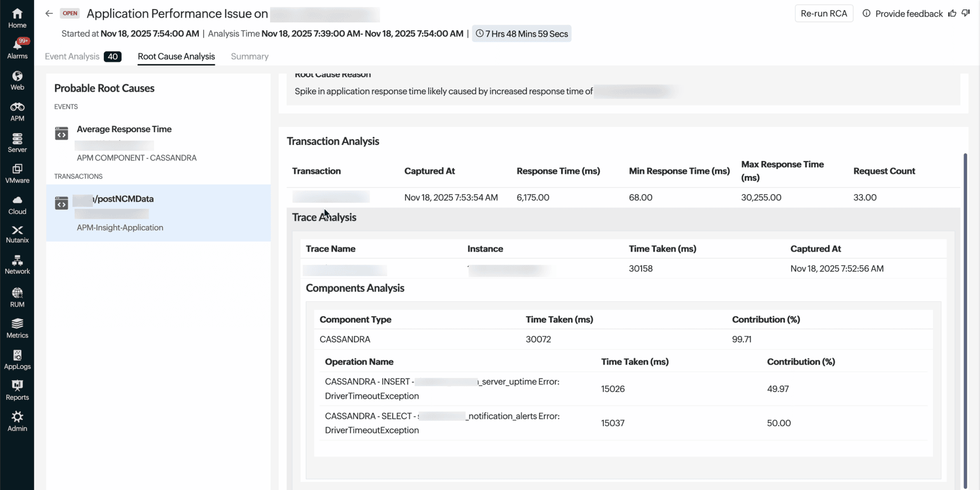Screen dimensions: 980x490
Task: Click the info icon before Provide feedback
Action: (866, 13)
